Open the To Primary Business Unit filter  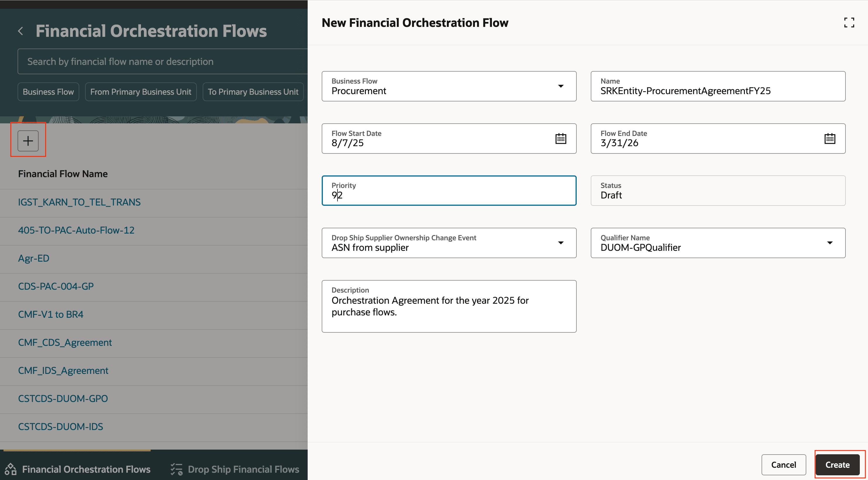pyautogui.click(x=253, y=91)
